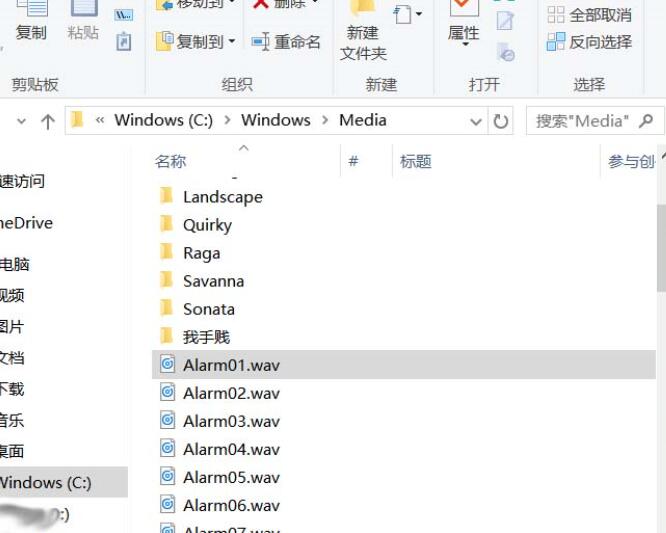
Task: Open Properties (属性) in the ribbon
Action: coord(463,23)
